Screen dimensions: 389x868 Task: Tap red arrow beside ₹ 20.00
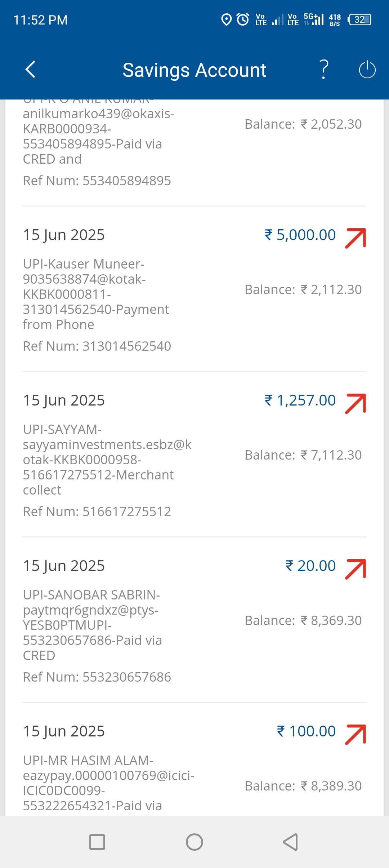[356, 569]
